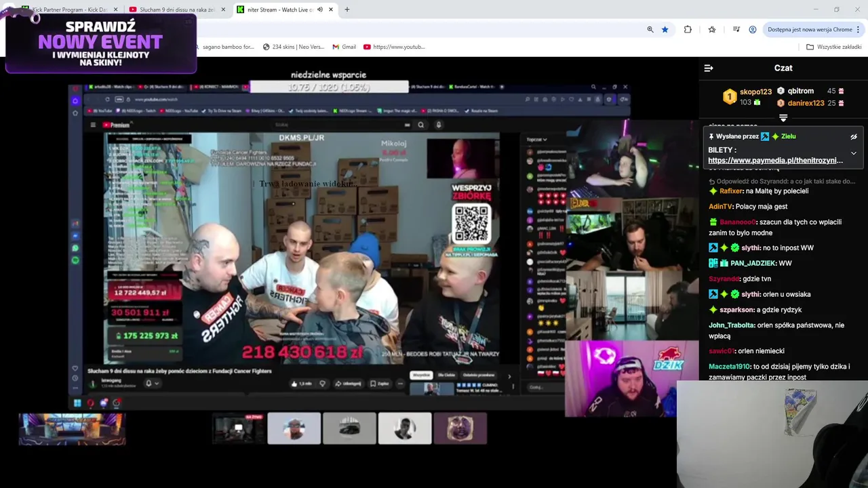Open the Chrome profile avatar menu

click(753, 29)
